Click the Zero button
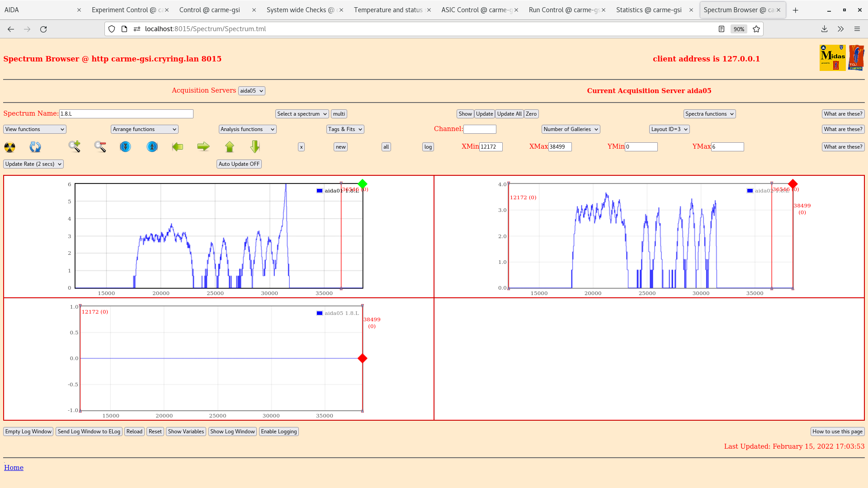Viewport: 868px width, 488px height. click(x=531, y=114)
